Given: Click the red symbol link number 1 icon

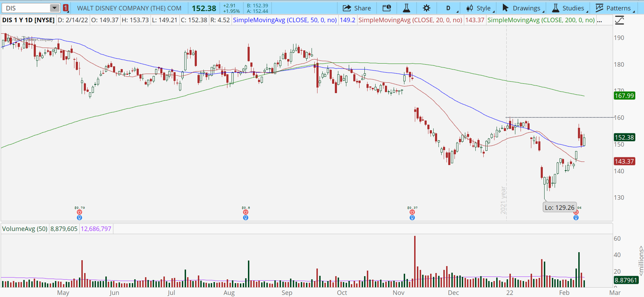Looking at the screenshot, I should 66,8.
